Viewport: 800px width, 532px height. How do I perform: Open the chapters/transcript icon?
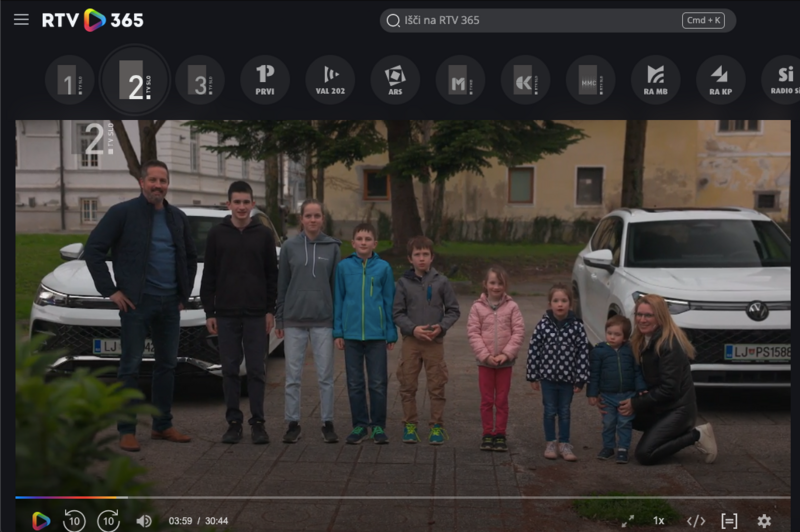pos(729,521)
